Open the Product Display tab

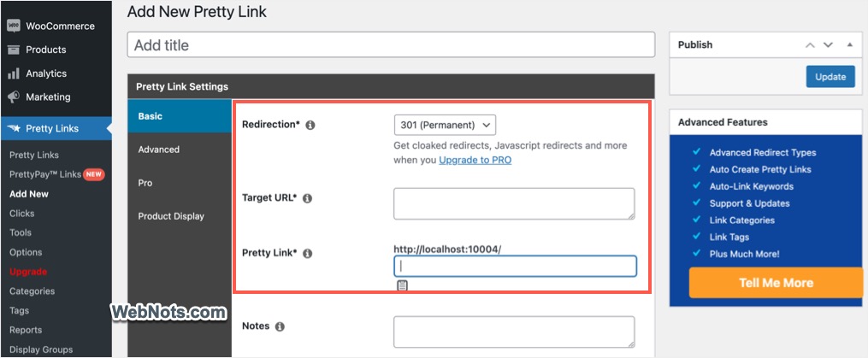coord(171,216)
